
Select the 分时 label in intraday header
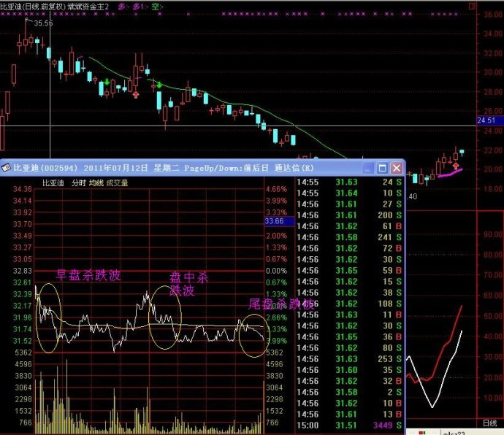(79, 183)
